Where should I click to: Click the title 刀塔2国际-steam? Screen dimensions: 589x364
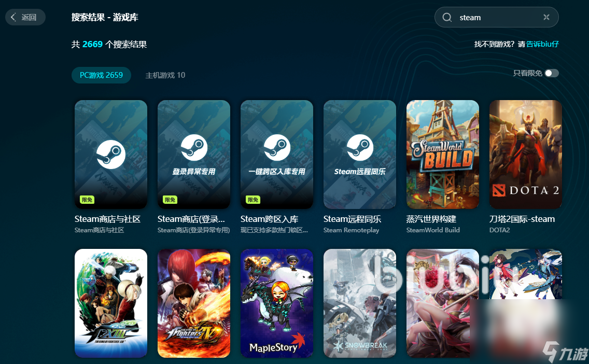(x=522, y=219)
